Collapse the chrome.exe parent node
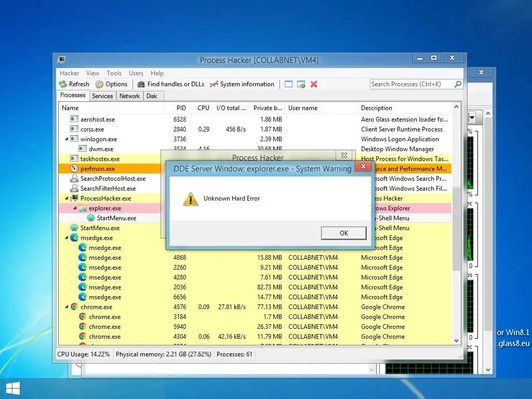This screenshot has width=532, height=399. (x=66, y=307)
